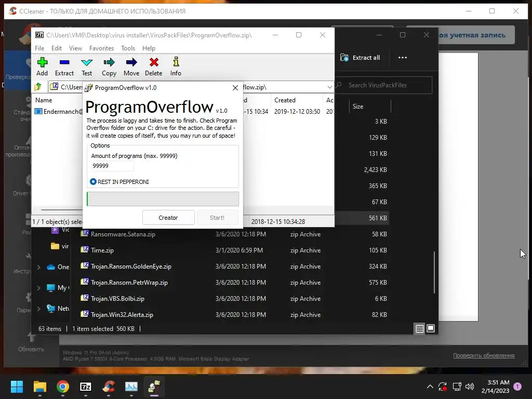Click the ProgramOverflow progress bar
This screenshot has width=532, height=399.
[163, 199]
